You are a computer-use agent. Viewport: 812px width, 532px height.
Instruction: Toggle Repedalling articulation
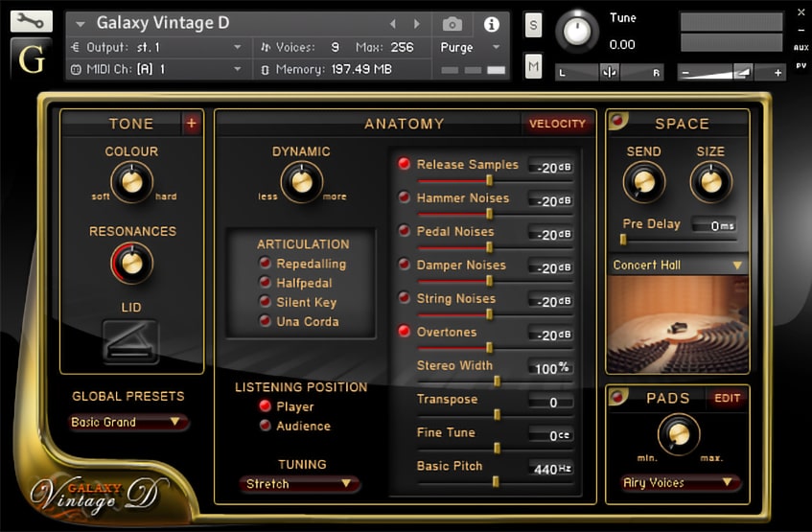[265, 264]
